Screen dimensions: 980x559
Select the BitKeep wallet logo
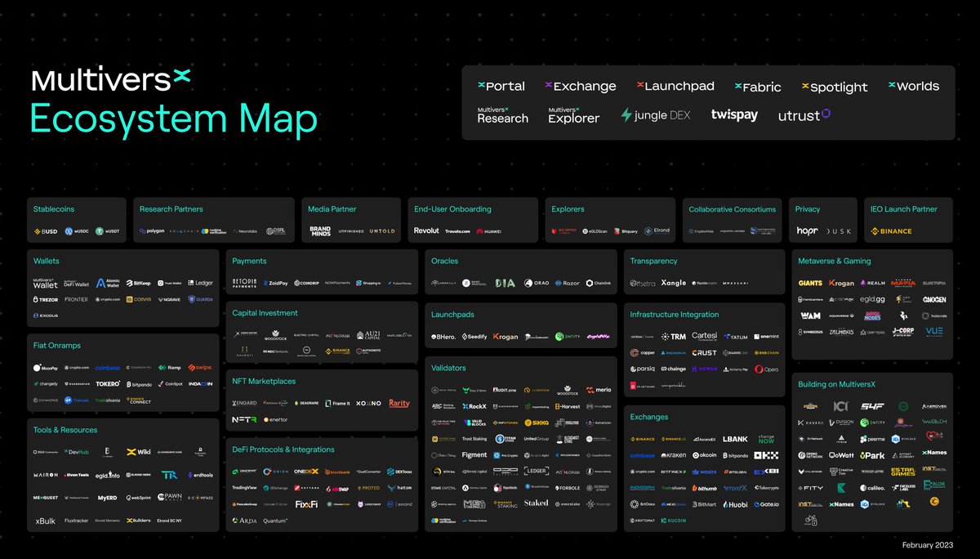click(139, 283)
